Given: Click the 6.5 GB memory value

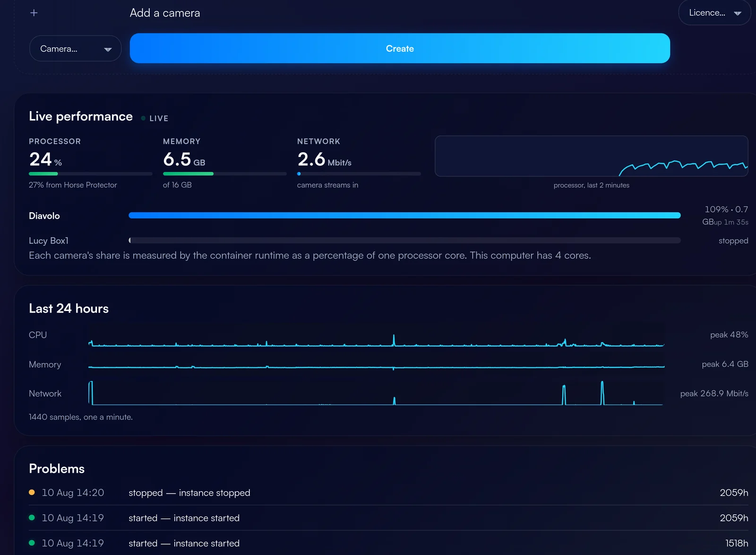Looking at the screenshot, I should coord(184,159).
